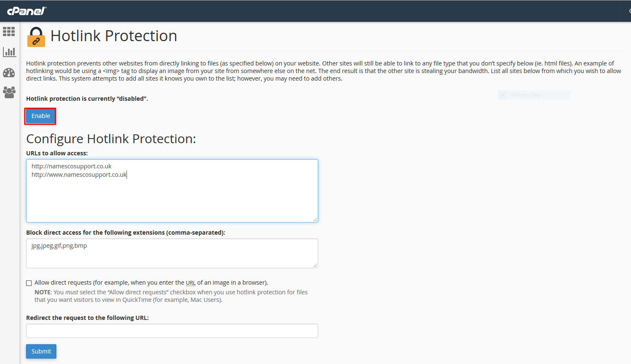Click the cPanel logo in header
Screen dimensions: 631x364
tap(26, 11)
